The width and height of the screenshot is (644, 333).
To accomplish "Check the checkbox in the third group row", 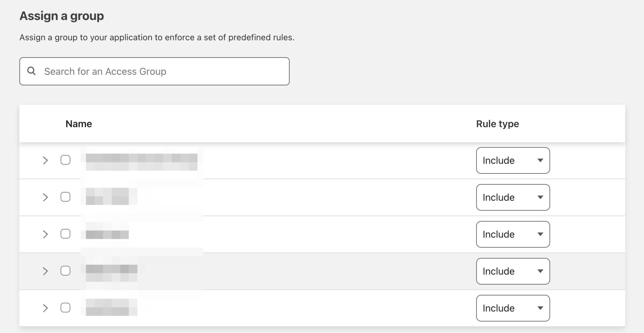I will [65, 234].
